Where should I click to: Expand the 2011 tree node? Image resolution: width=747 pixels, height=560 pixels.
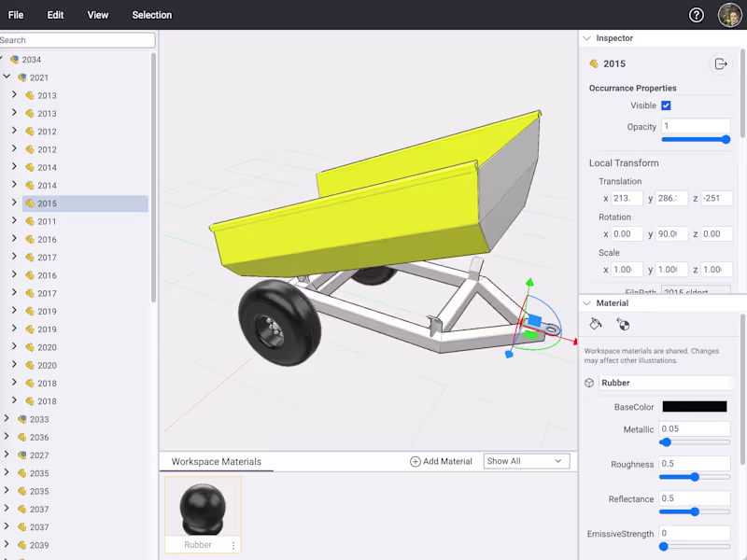click(14, 220)
